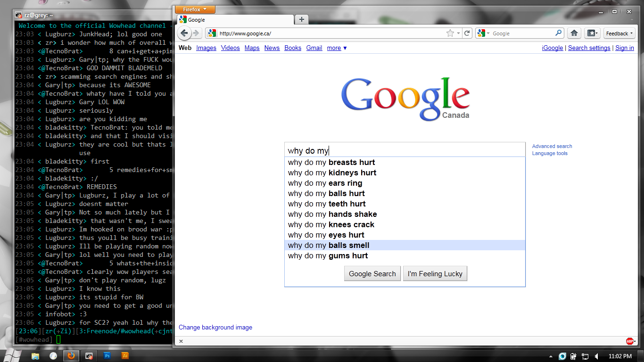The image size is (644, 362).
Task: Select suggestion 'why do my hands shake'
Action: [405, 214]
